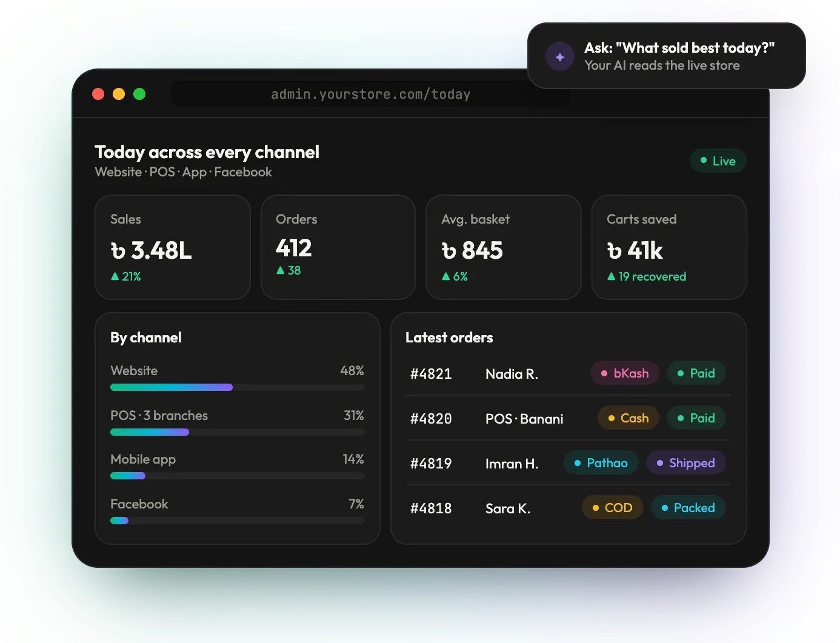This screenshot has width=840, height=643.
Task: Open the Orders summary card
Action: point(338,247)
